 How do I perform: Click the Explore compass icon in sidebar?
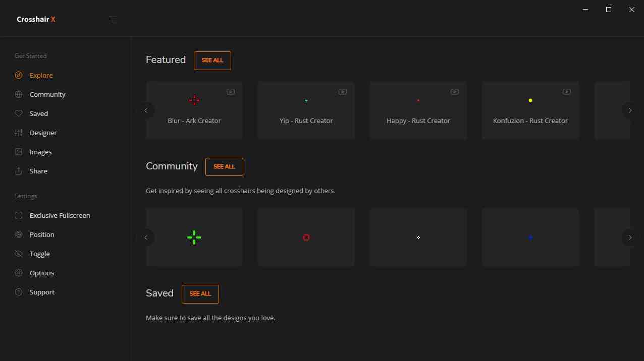19,75
